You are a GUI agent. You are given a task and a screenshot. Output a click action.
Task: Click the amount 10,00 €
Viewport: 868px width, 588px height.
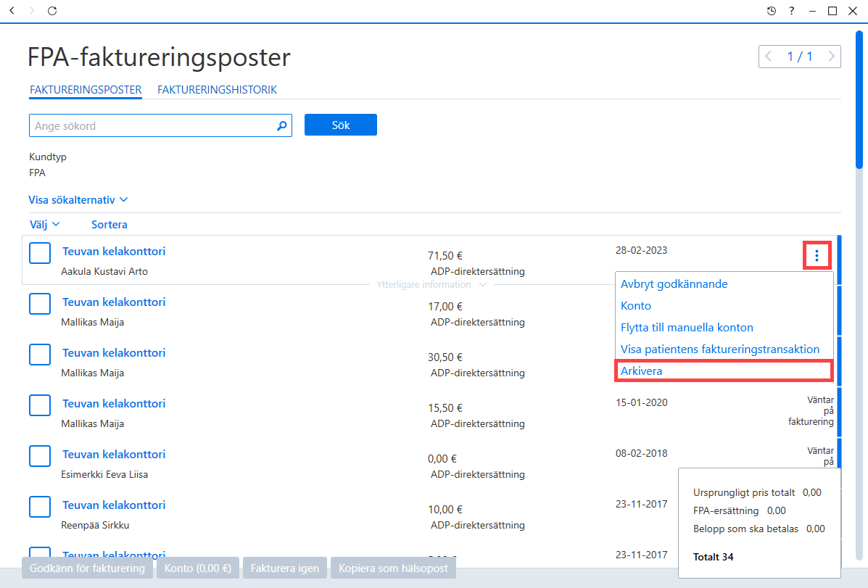point(445,510)
